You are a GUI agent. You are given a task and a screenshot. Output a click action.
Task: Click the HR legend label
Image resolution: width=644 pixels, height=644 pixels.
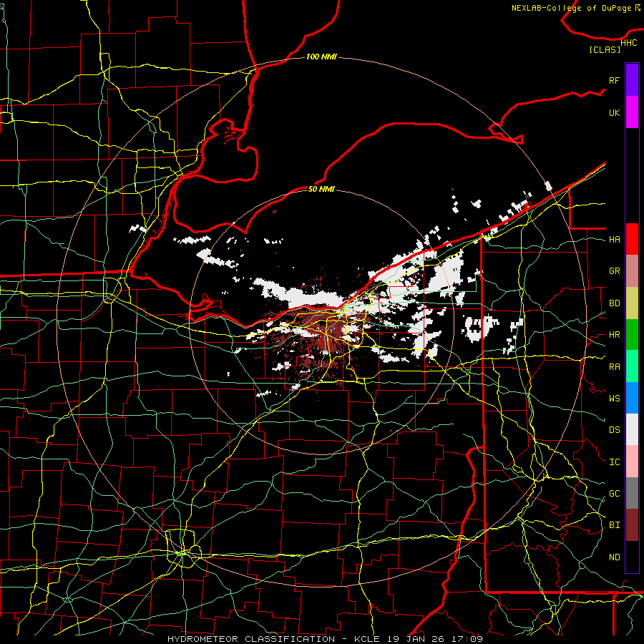tap(614, 335)
